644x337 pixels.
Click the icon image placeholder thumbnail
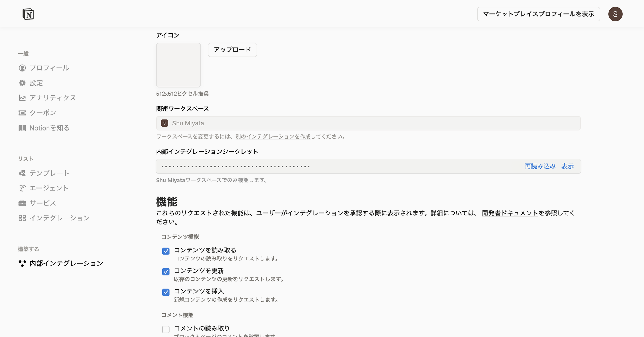(178, 65)
